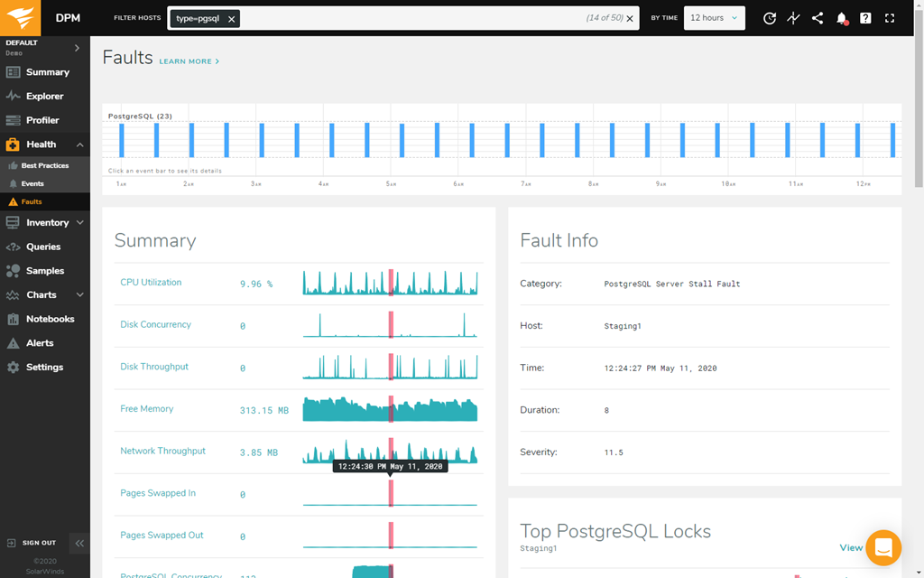Open the chat support bubble
This screenshot has width=924, height=578.
click(x=882, y=547)
